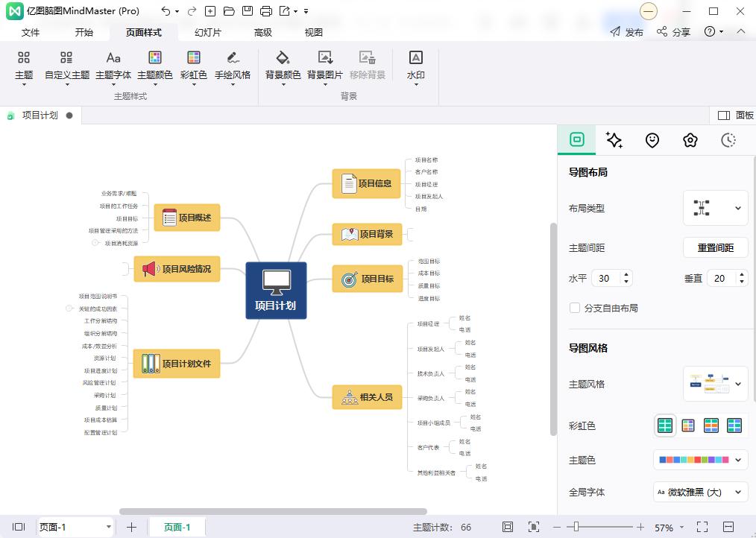Viewport: 756px width, 538px height.
Task: Enable 分支自由布局 free branch layout
Action: [575, 308]
